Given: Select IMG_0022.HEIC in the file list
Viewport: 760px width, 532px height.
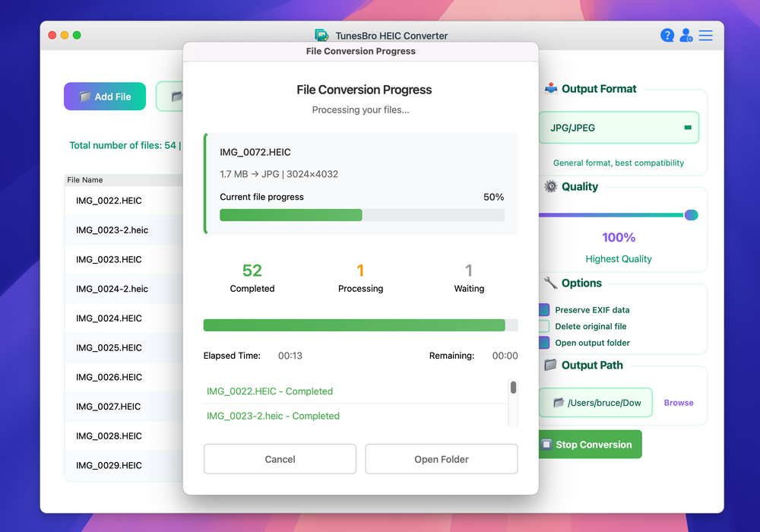Looking at the screenshot, I should [x=124, y=201].
